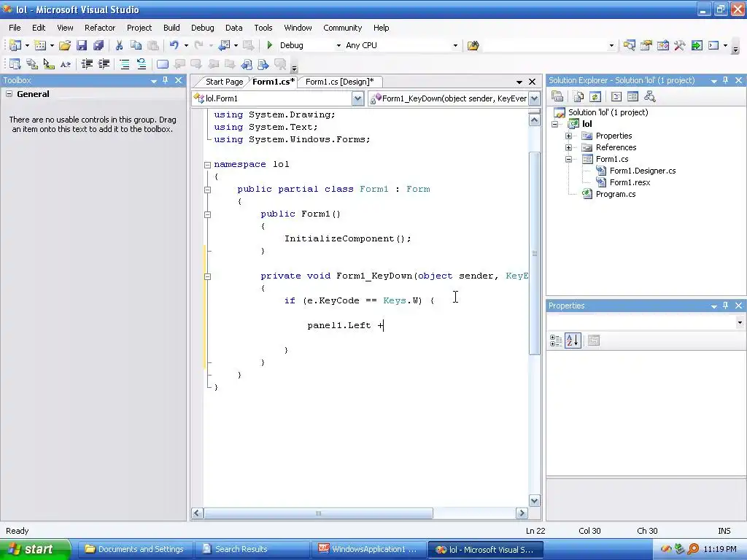Open the Object Browser toolbar icon

662,45
